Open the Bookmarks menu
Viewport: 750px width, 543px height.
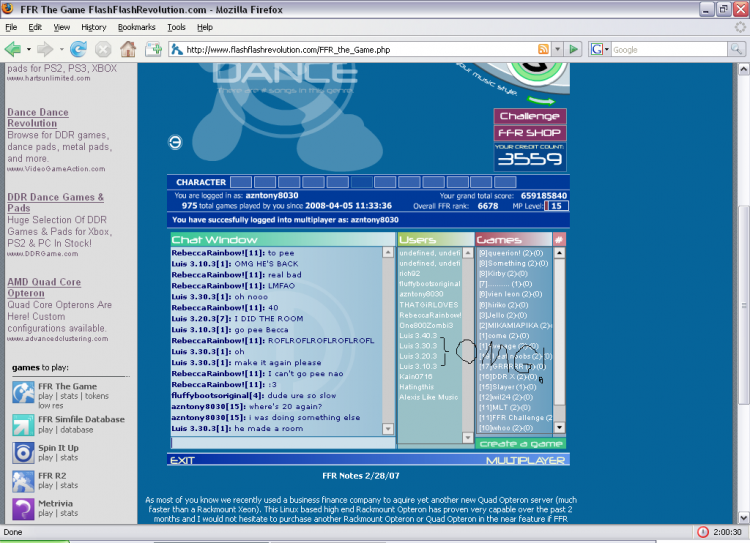136,27
